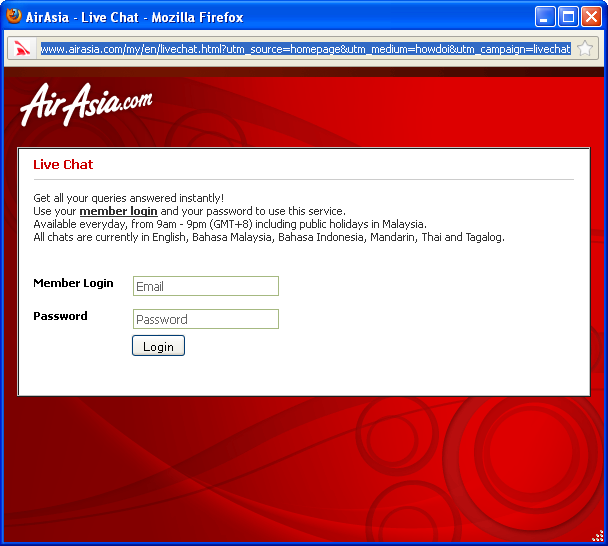Minimize the Firefox window
The width and height of the screenshot is (608, 546).
point(545,17)
